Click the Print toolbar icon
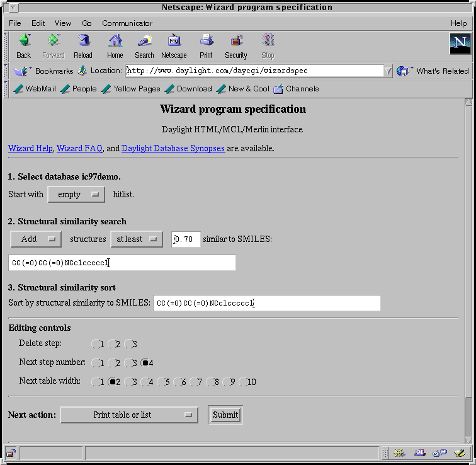This screenshot has height=465, width=476. pos(206,42)
